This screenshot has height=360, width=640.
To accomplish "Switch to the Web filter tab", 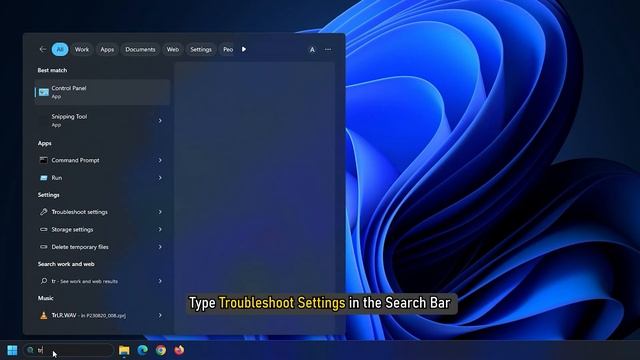I will click(x=173, y=49).
